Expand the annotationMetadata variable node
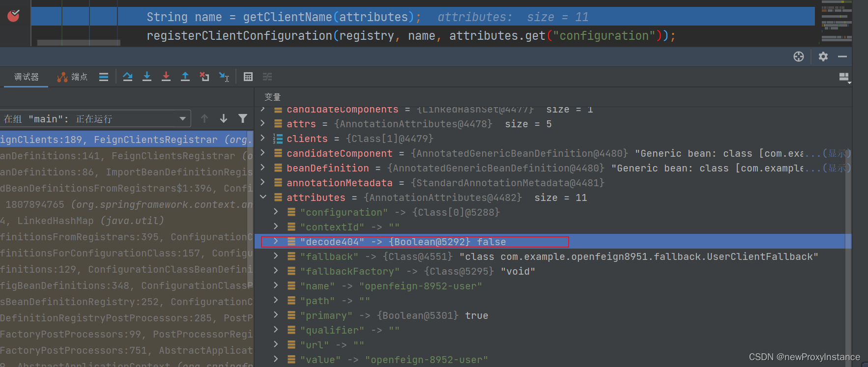Image resolution: width=868 pixels, height=367 pixels. 263,182
